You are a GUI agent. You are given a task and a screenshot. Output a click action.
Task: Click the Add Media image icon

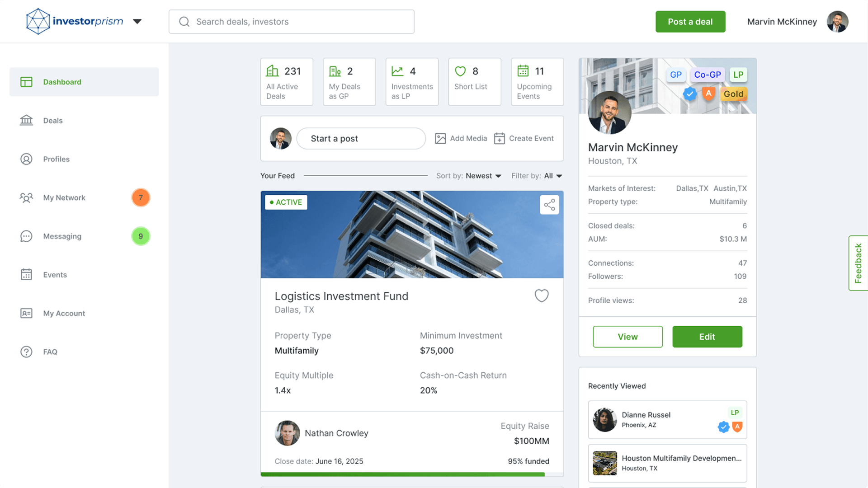[x=440, y=138]
